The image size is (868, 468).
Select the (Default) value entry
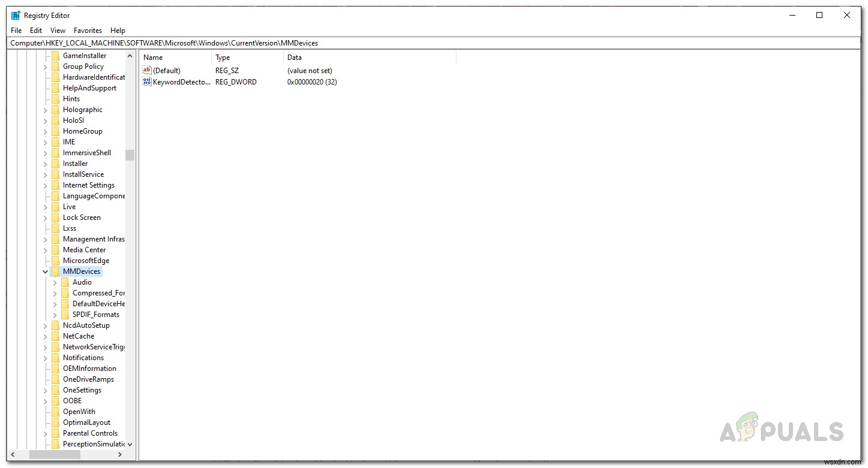pos(168,70)
